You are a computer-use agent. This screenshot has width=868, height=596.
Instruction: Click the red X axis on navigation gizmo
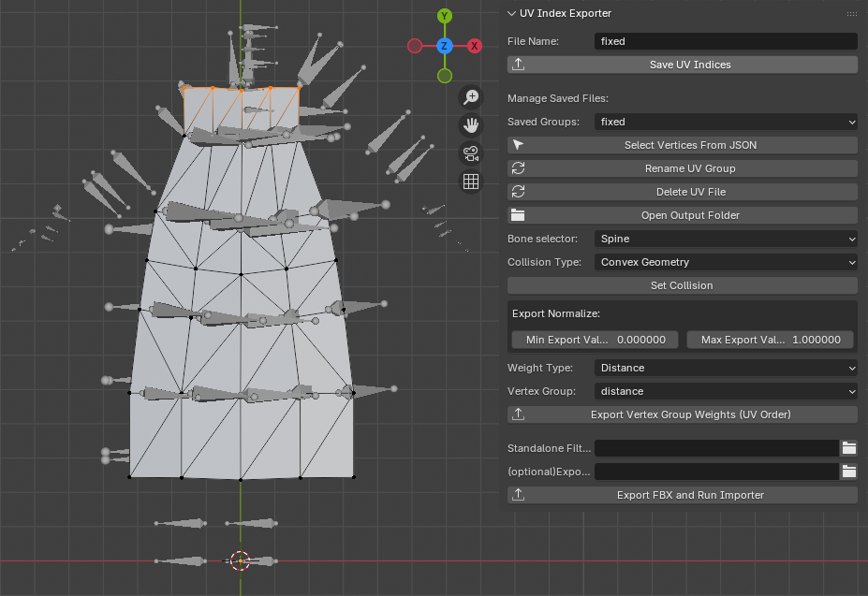coord(474,45)
